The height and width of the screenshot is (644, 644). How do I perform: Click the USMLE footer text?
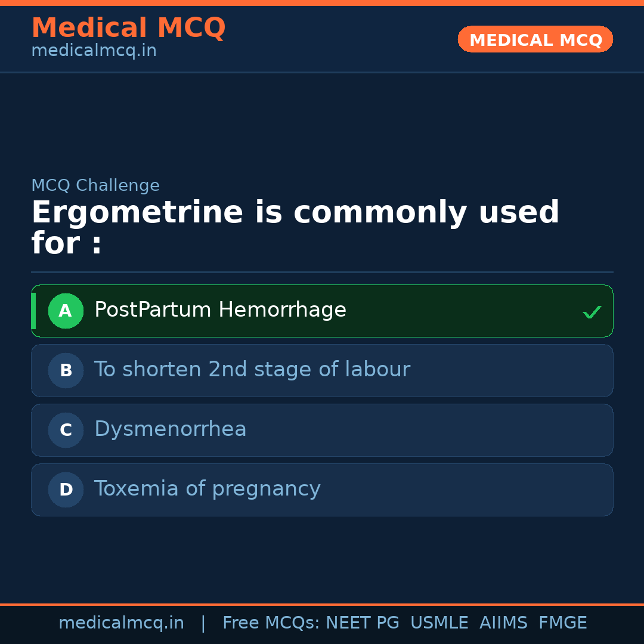[439, 623]
